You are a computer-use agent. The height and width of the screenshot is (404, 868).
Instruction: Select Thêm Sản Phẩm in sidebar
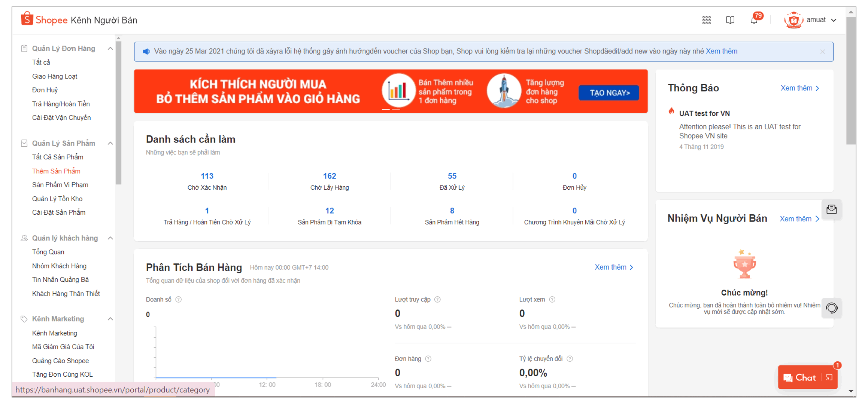point(56,171)
